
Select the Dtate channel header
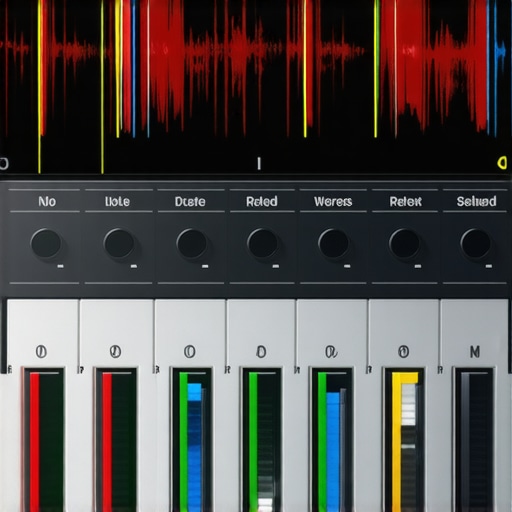tap(190, 201)
